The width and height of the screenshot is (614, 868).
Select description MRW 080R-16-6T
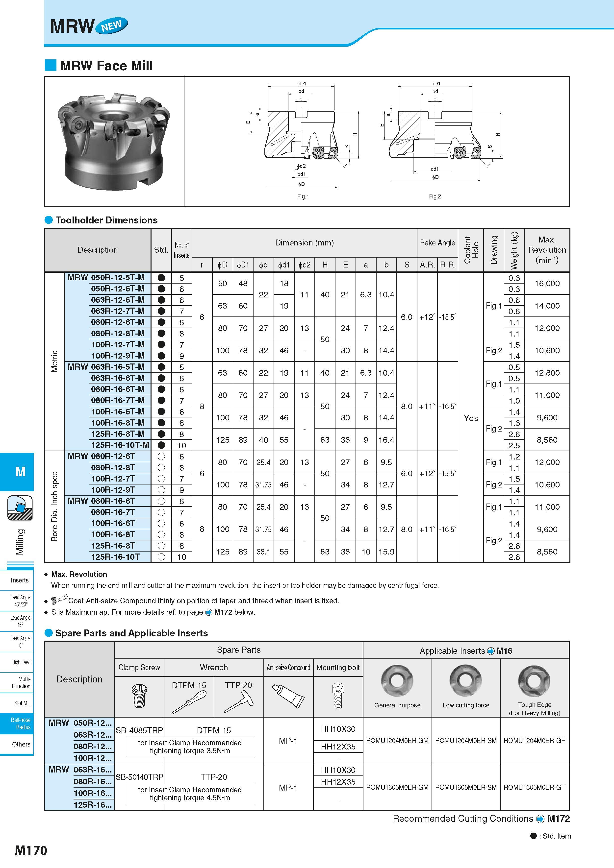[x=101, y=501]
